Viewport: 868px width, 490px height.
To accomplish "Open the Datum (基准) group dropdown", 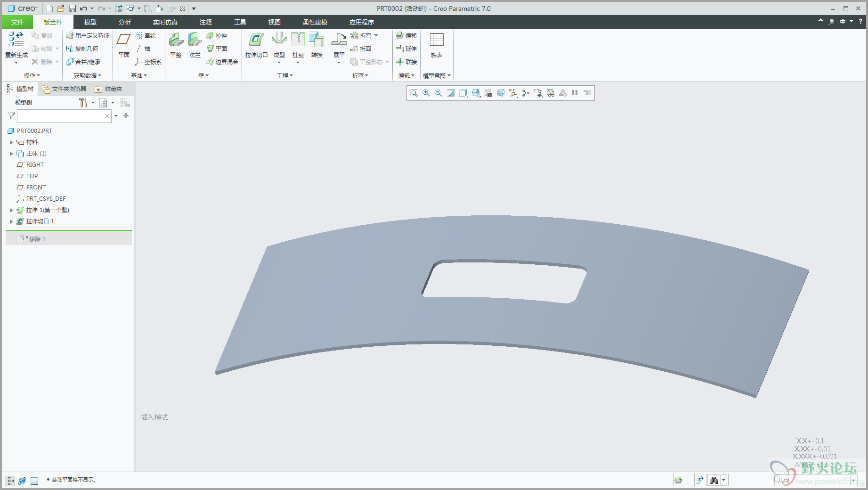I will (x=139, y=75).
